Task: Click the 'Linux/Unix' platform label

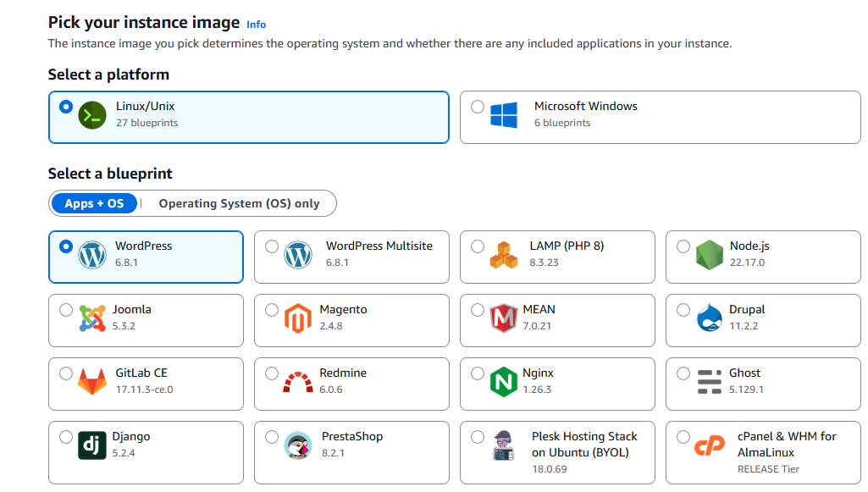Action: (x=145, y=106)
